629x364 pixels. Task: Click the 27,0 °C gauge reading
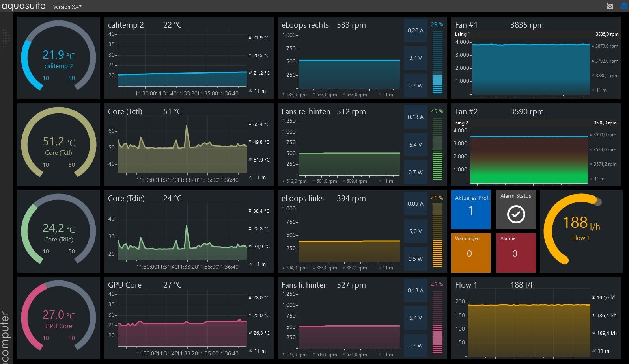[58, 315]
